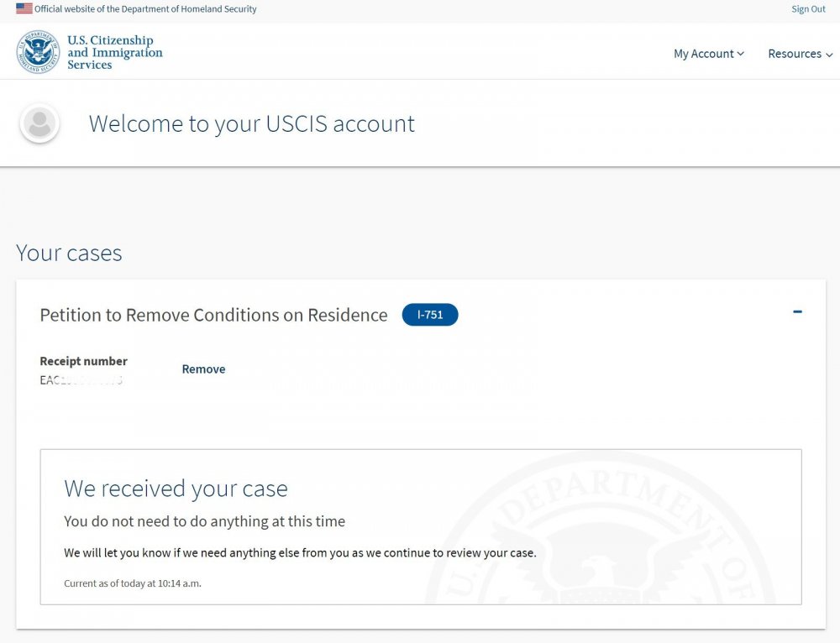Sign out of the USCIS account
840x643 pixels.
click(x=808, y=9)
